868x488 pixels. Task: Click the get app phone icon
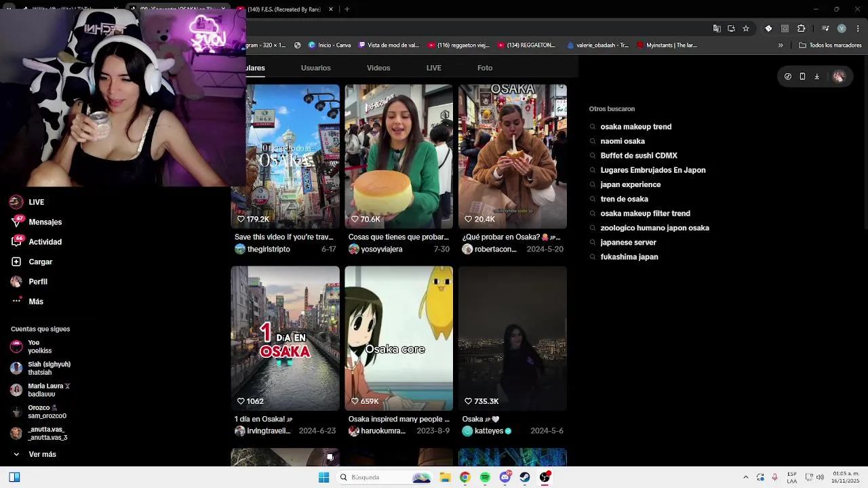click(x=802, y=77)
